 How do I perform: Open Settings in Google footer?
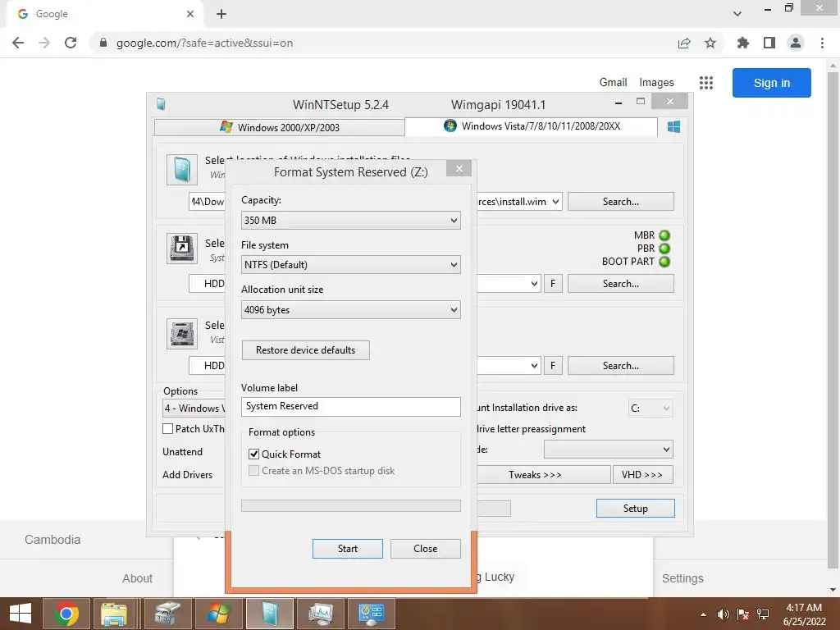coord(682,578)
